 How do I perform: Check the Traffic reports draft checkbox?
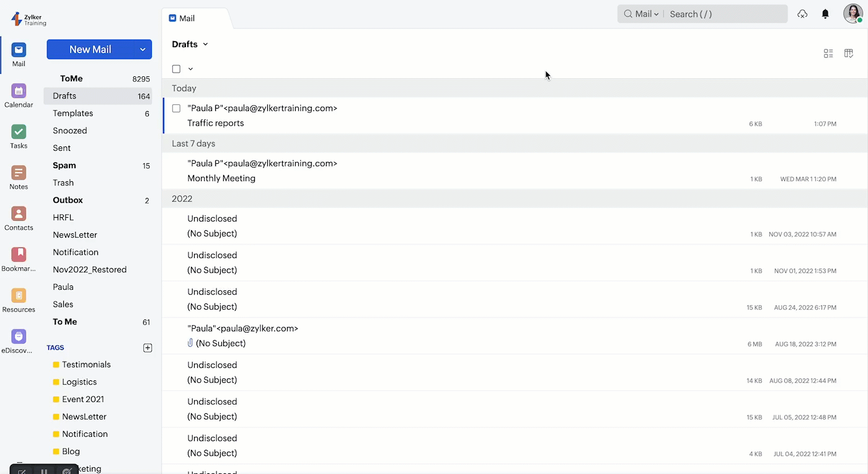[x=176, y=109]
